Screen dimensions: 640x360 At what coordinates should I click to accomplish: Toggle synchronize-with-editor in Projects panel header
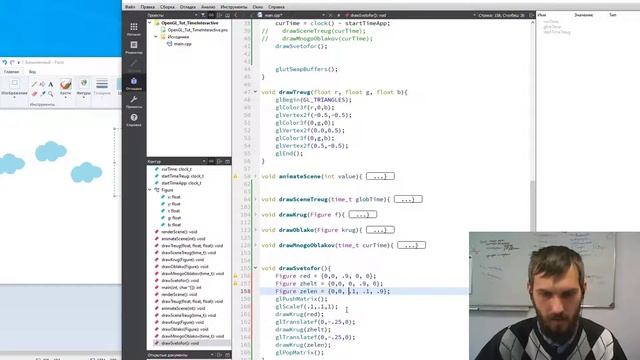click(211, 15)
